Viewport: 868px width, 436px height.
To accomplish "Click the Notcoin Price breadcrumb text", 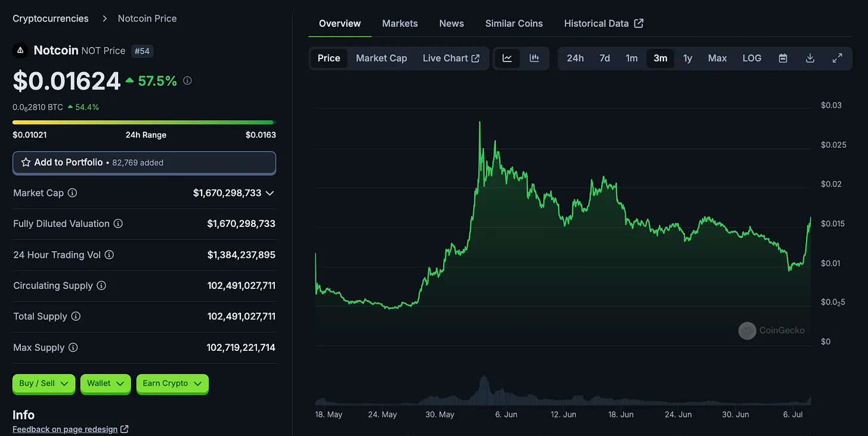I will pos(147,18).
